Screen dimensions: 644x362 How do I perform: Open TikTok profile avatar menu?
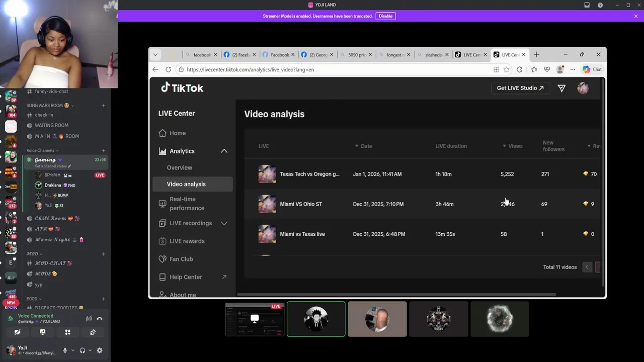click(x=583, y=88)
